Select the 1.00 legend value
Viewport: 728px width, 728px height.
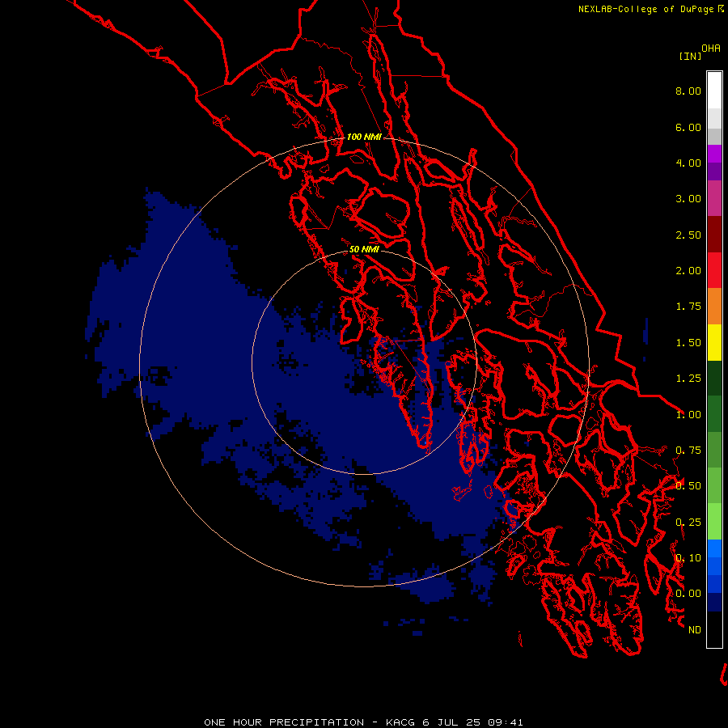(x=688, y=415)
